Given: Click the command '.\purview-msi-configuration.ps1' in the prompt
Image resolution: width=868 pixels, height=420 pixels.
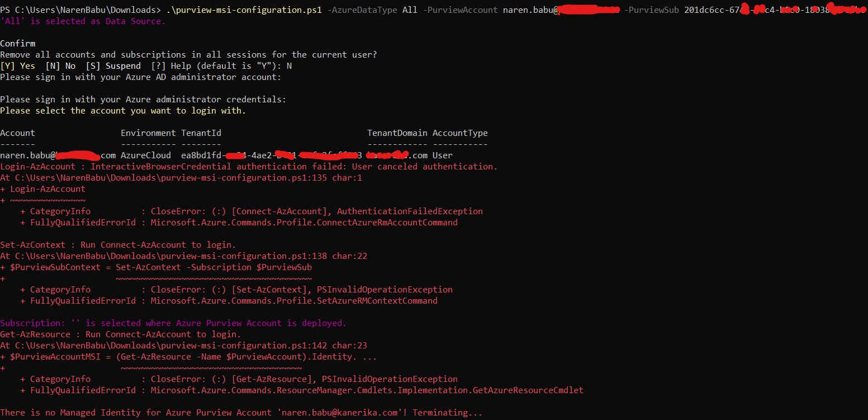Looking at the screenshot, I should (x=244, y=10).
